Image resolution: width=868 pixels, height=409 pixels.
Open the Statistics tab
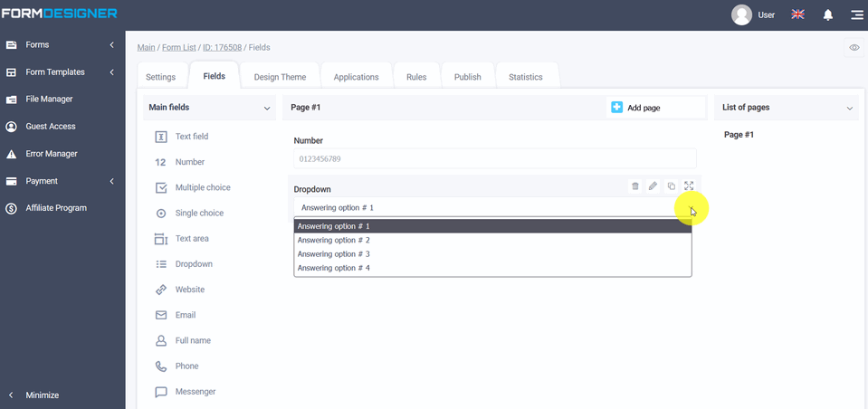point(525,77)
